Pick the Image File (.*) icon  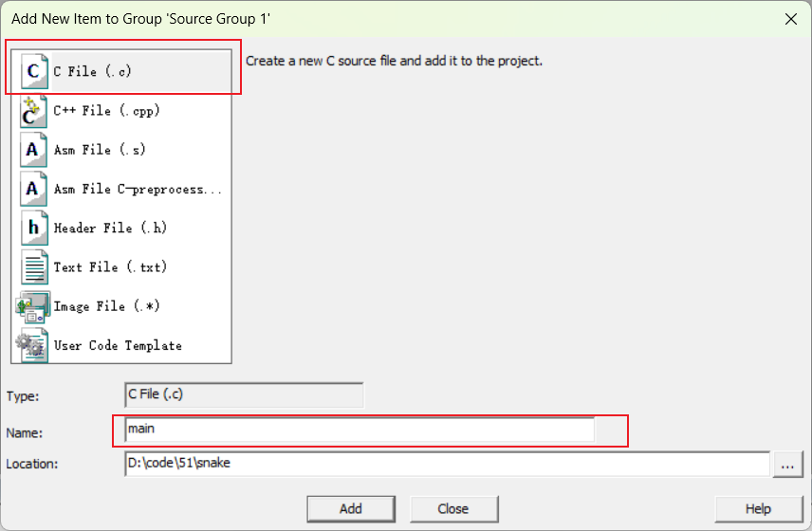pyautogui.click(x=33, y=306)
